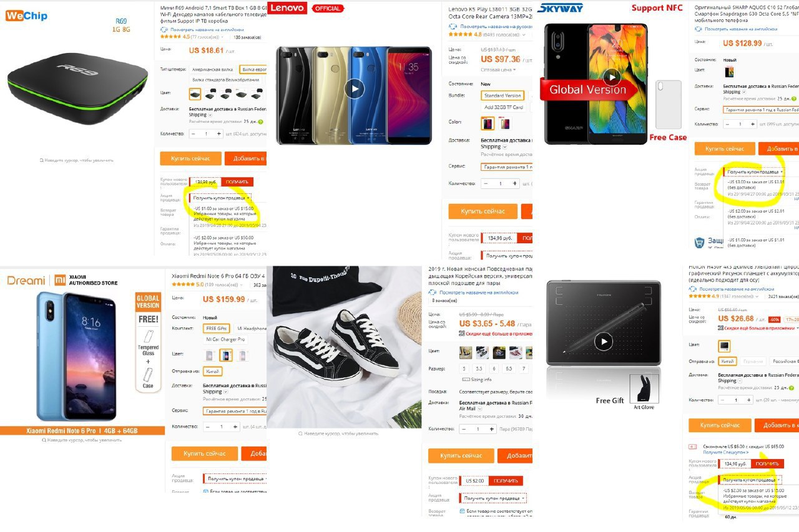
Task: Decrease quantity of the Lenovo K5 Play
Action: coord(486,183)
